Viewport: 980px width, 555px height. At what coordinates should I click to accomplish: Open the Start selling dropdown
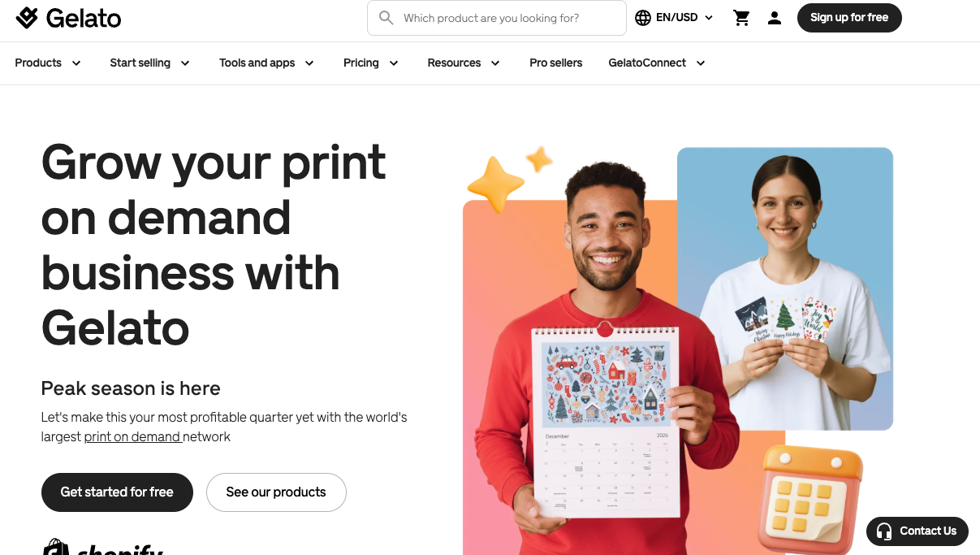(x=150, y=63)
